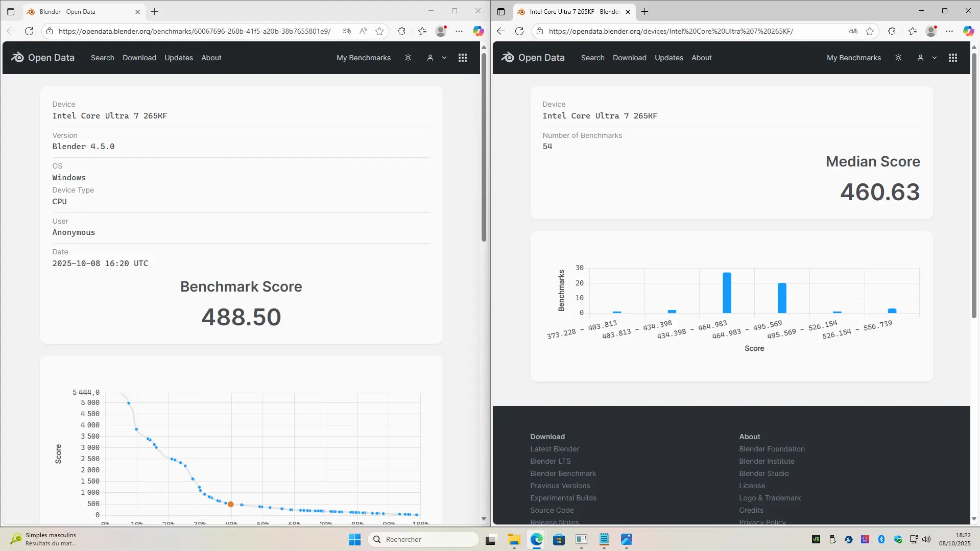Click the left window URL address field
Viewport: 980px width, 551px height.
[x=195, y=31]
